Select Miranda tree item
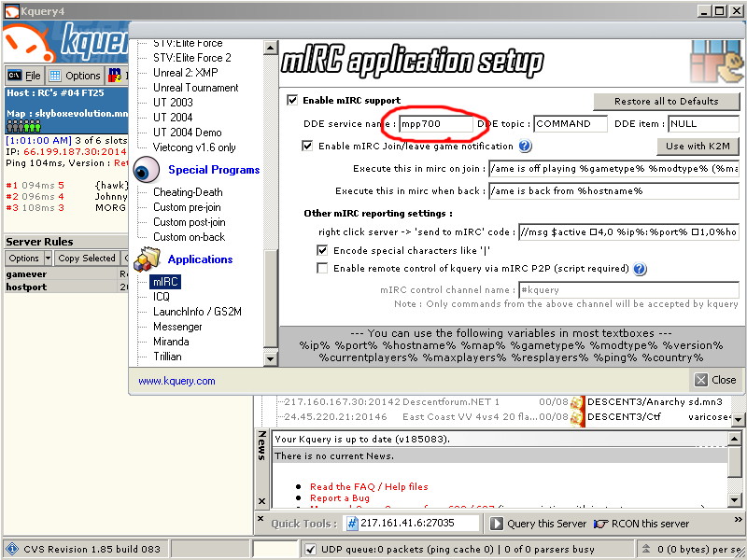 coord(171,342)
